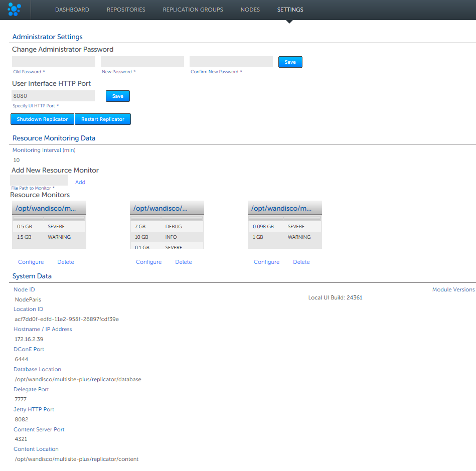The image size is (476, 471).
Task: Click the Resource Monitoring Data heading
Action: [x=54, y=138]
